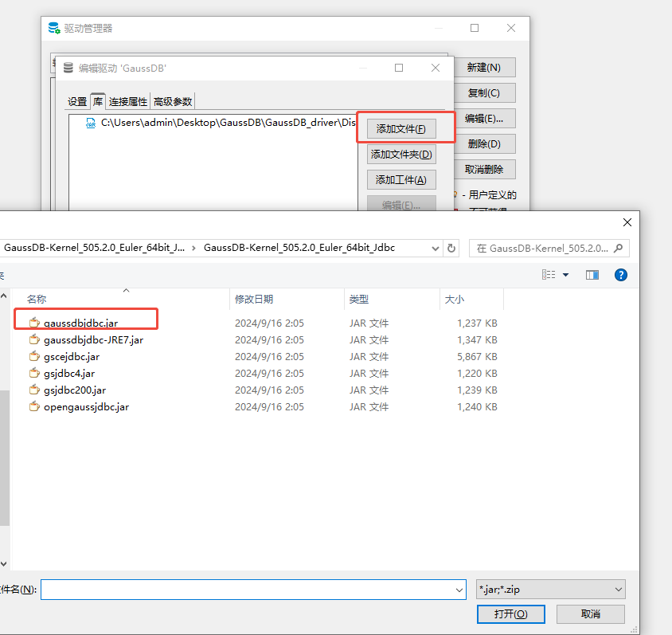This screenshot has height=635, width=672.
Task: Click the 打开(O) button
Action: 510,614
